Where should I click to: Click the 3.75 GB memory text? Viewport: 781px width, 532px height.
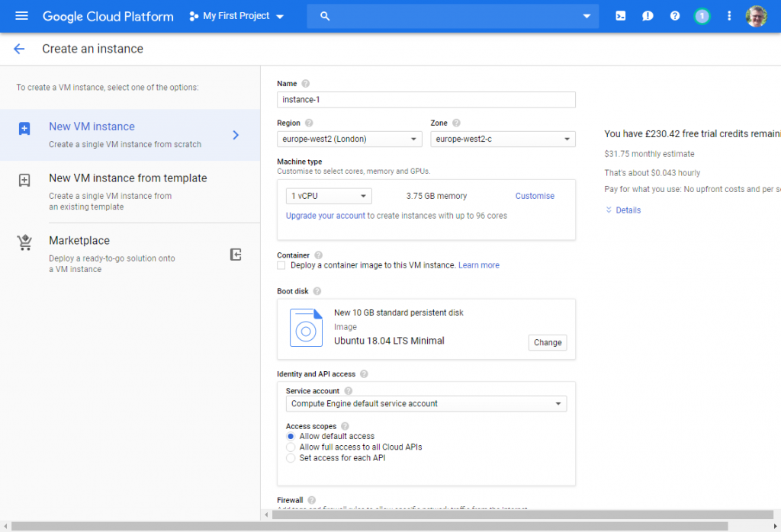pyautogui.click(x=436, y=196)
